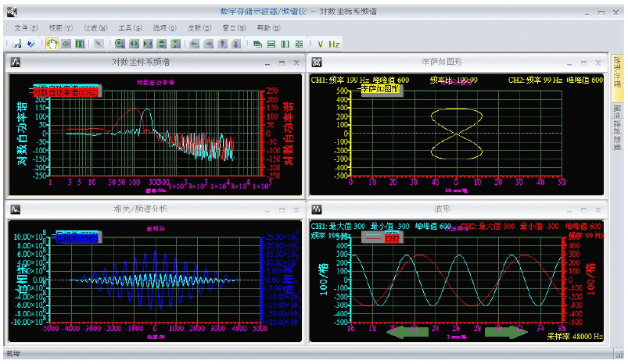
Task: Click the save icon in the toolbar
Action: [16, 44]
